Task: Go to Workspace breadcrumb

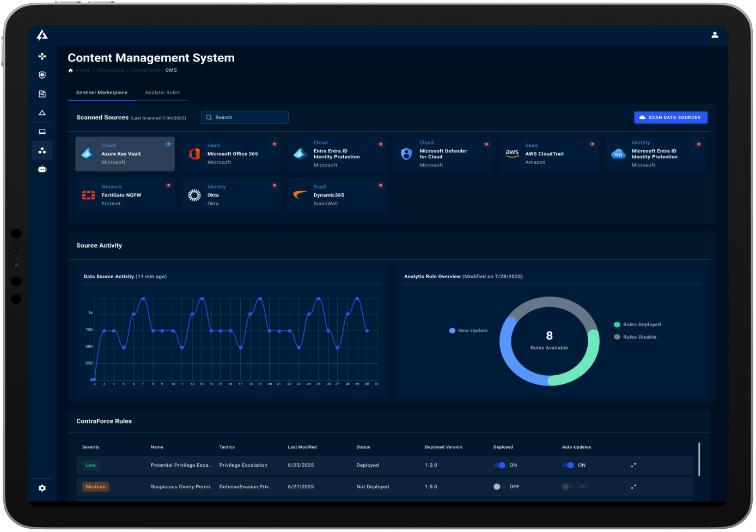Action: pos(110,70)
